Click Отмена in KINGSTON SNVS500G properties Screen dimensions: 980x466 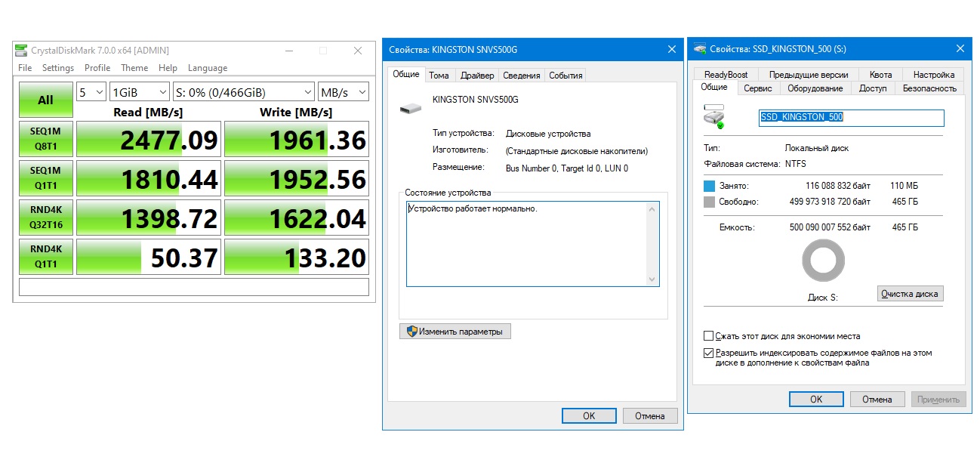click(649, 415)
